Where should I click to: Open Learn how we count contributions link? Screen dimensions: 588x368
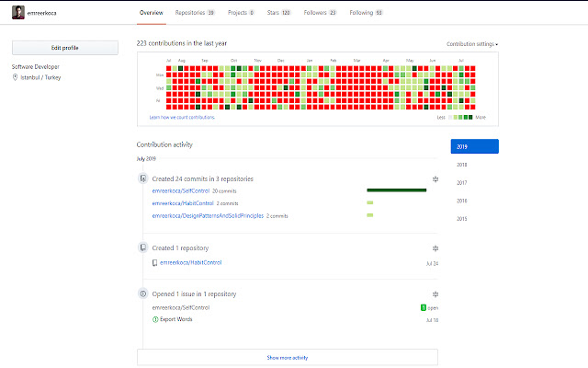coord(182,117)
